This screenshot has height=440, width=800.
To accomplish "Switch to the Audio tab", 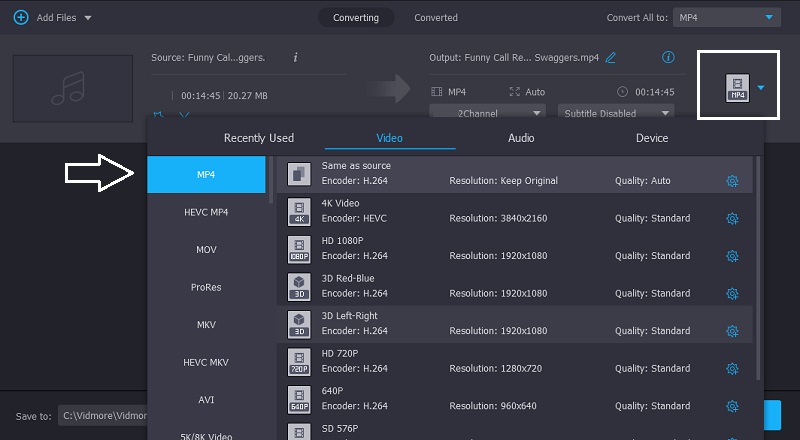I will click(x=521, y=138).
